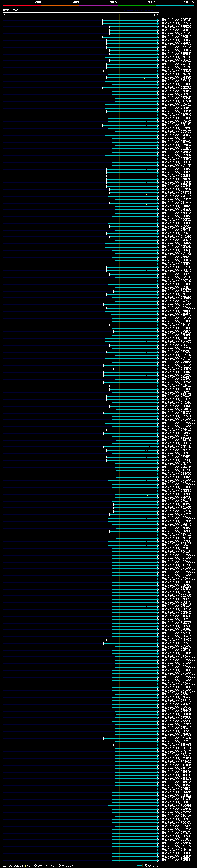The image size is (197, 868).
Task: Select hit label UniRef100_B9HP96
Action: [x=177, y=78]
